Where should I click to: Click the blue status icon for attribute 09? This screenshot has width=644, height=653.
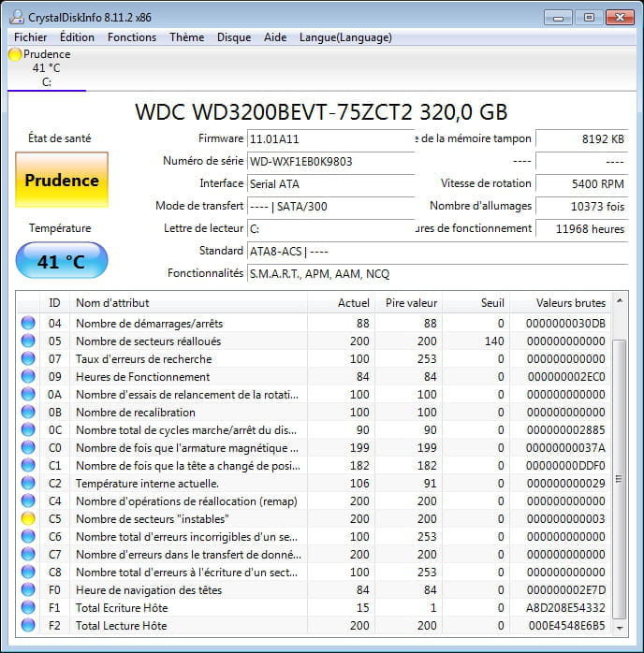tap(28, 376)
